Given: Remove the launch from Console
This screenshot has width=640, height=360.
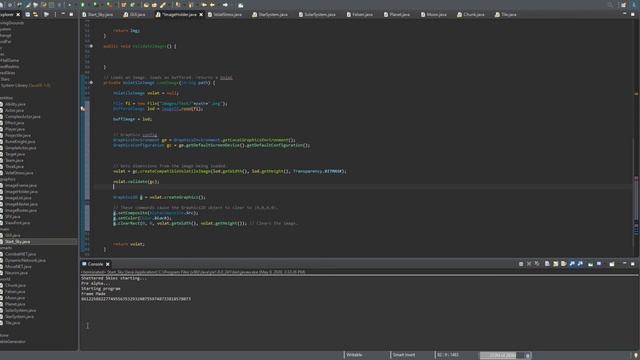Looking at the screenshot, I should 529,264.
